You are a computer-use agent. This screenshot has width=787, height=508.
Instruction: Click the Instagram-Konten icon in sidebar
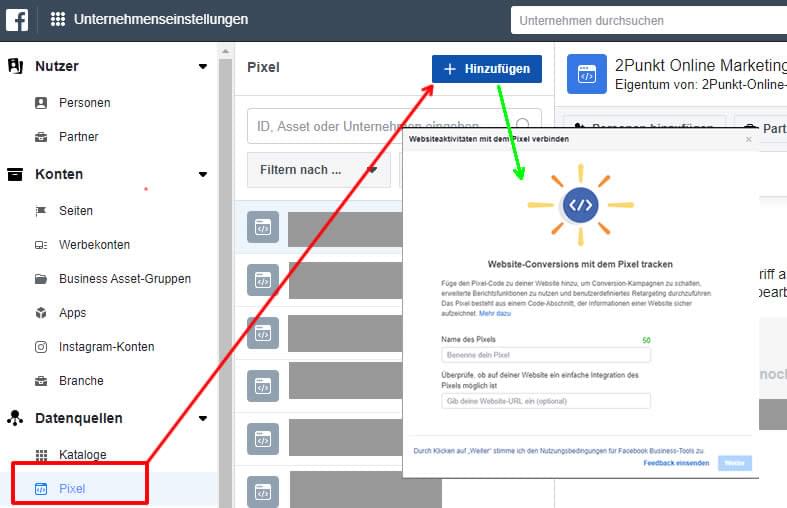click(41, 347)
